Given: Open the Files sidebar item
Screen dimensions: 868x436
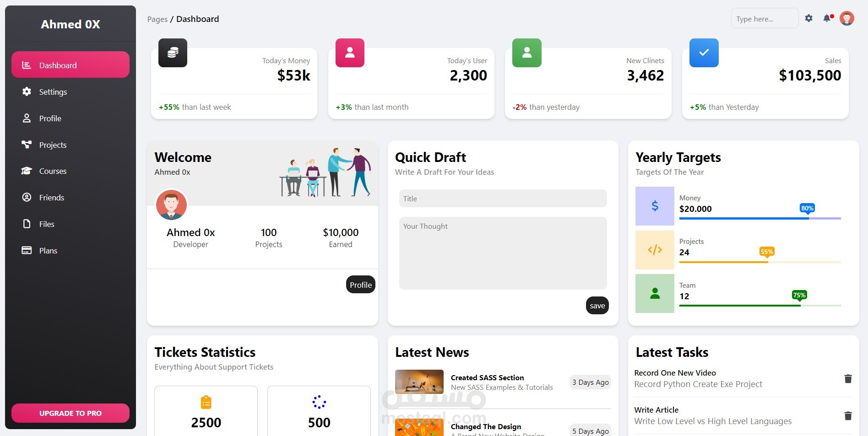Looking at the screenshot, I should [x=71, y=224].
